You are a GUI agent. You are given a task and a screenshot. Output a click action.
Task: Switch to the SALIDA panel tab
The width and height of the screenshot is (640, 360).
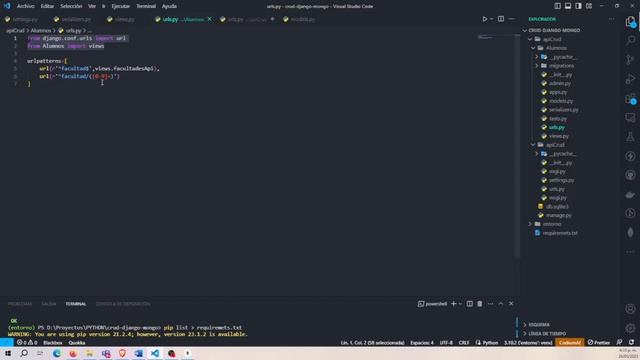pos(49,304)
